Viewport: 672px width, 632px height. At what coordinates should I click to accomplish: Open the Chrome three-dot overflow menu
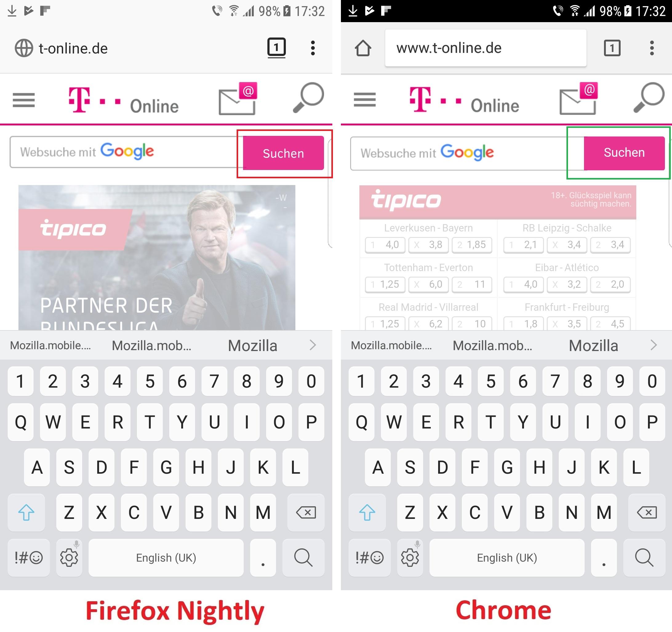coord(652,48)
